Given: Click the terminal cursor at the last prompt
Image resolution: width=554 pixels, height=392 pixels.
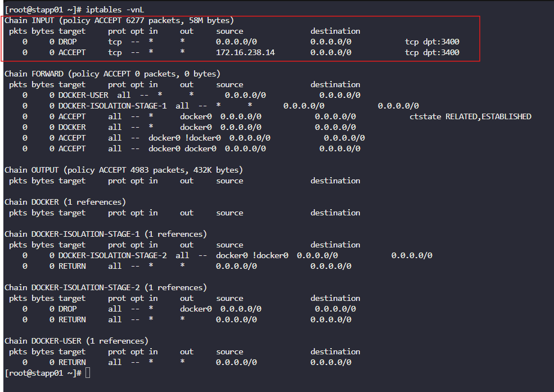Looking at the screenshot, I should (88, 373).
